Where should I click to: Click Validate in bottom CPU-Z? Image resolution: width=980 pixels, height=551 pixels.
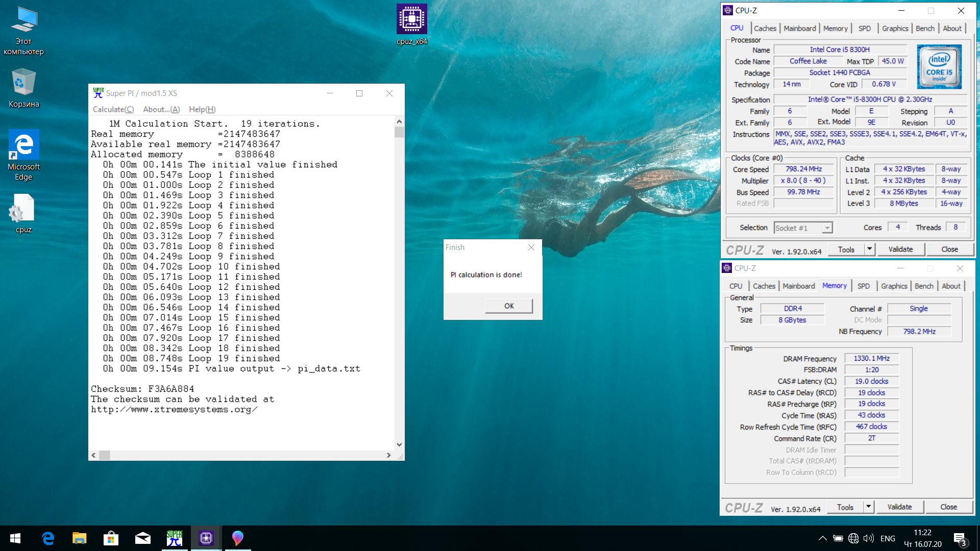coord(899,507)
